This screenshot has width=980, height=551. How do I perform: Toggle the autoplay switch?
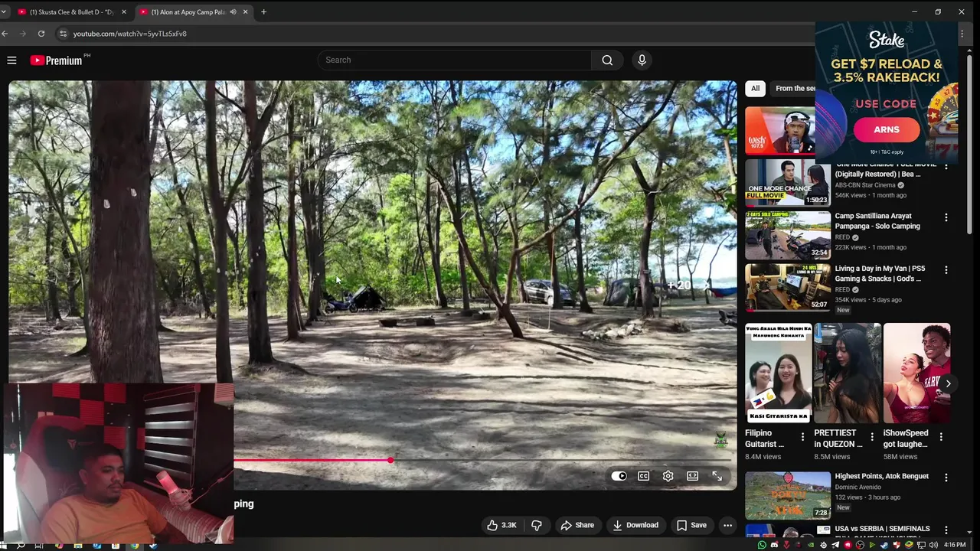619,476
